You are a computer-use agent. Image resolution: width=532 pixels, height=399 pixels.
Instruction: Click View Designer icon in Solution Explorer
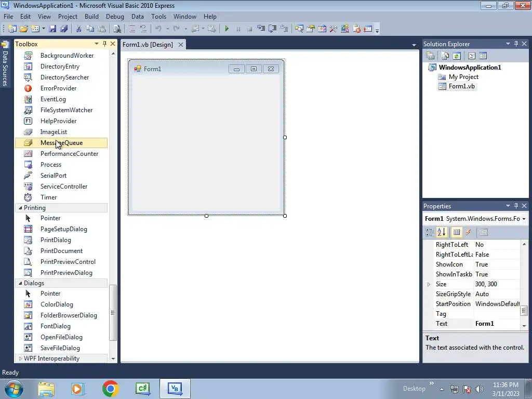[483, 56]
